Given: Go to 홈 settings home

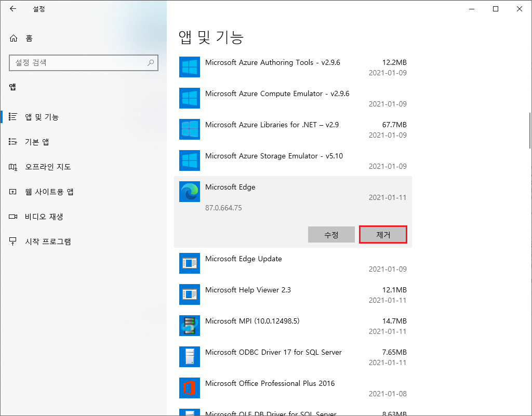Looking at the screenshot, I should (29, 38).
